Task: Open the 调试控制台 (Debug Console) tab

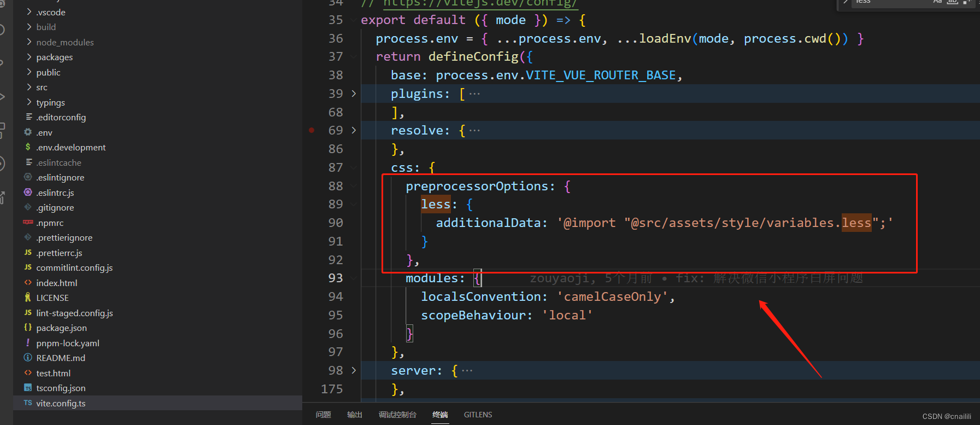Action: [397, 415]
